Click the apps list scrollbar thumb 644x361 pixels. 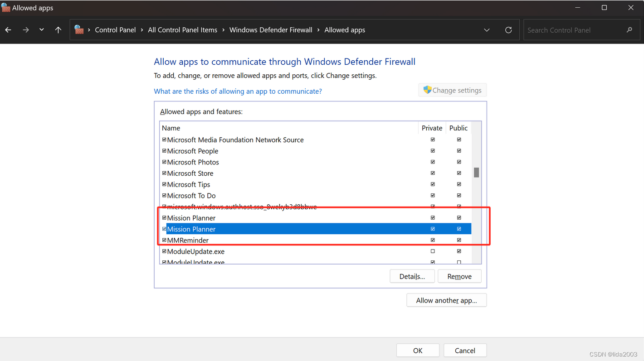coord(476,173)
